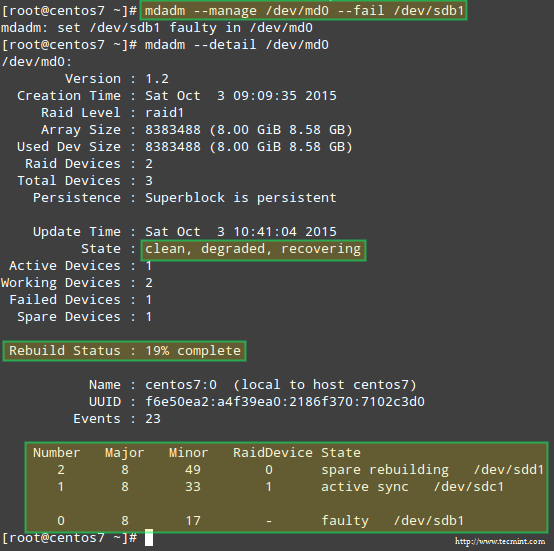
Task: Click the 'Spare Devices' label
Action: click(x=69, y=317)
